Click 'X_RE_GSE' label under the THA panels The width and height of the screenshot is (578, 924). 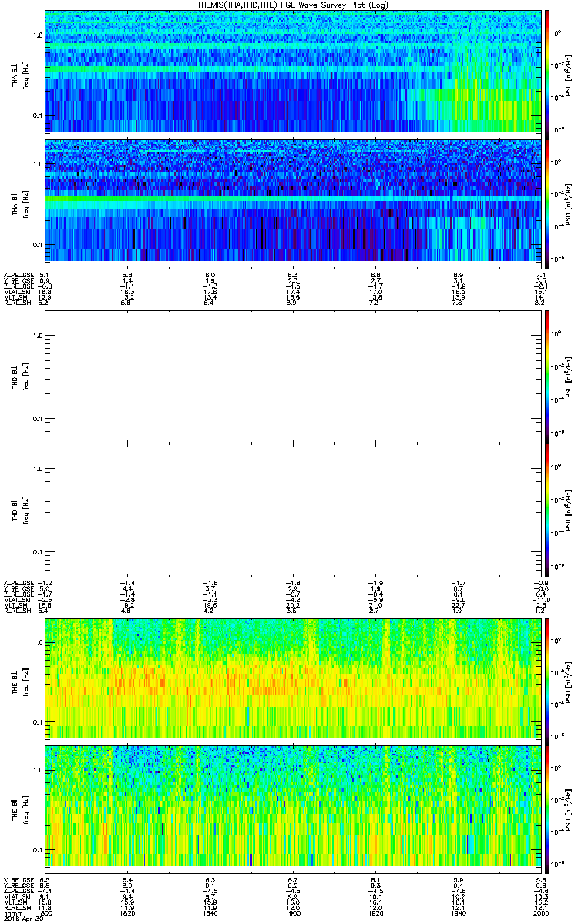18,275
